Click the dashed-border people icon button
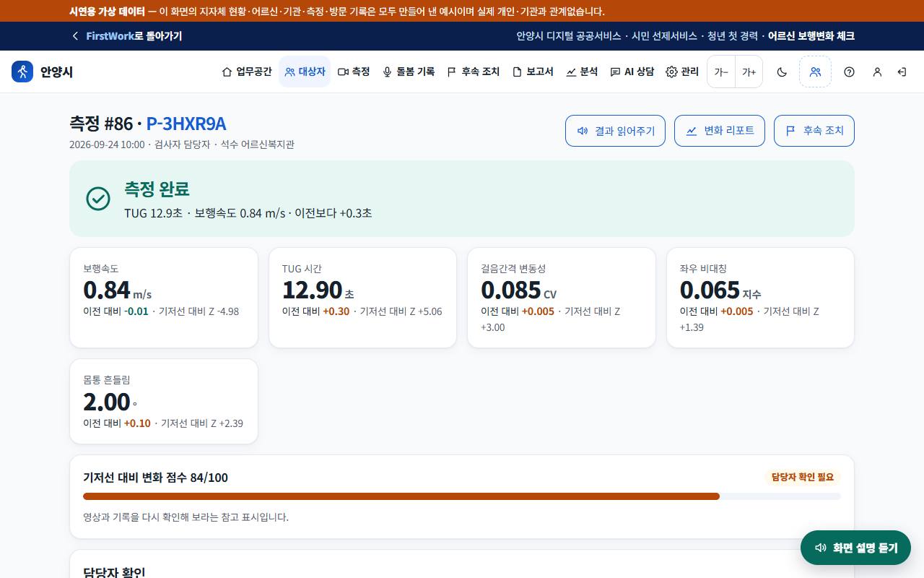The width and height of the screenshot is (924, 578). click(815, 72)
